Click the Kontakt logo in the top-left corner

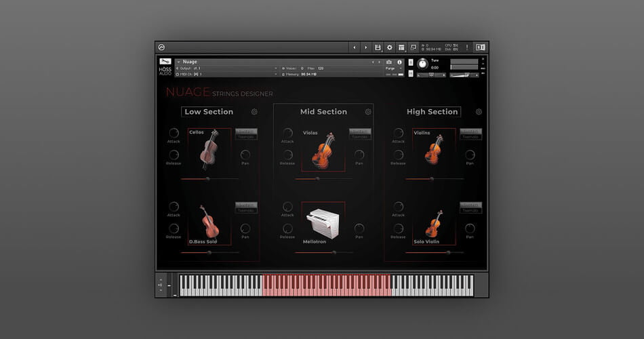pyautogui.click(x=161, y=47)
